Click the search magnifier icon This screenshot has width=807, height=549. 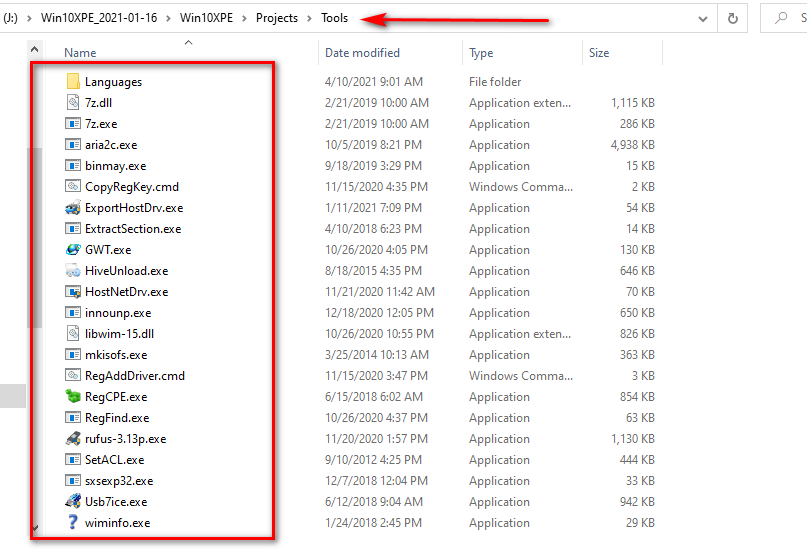tap(781, 18)
